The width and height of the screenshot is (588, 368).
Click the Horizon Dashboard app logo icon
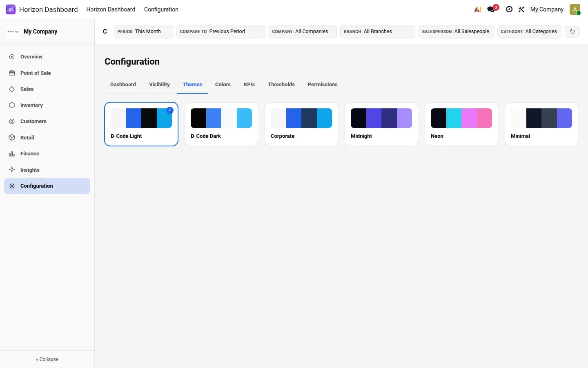11,9
